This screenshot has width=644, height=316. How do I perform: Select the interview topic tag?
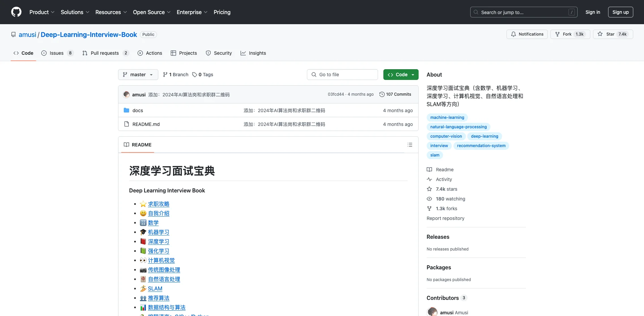[x=439, y=146]
